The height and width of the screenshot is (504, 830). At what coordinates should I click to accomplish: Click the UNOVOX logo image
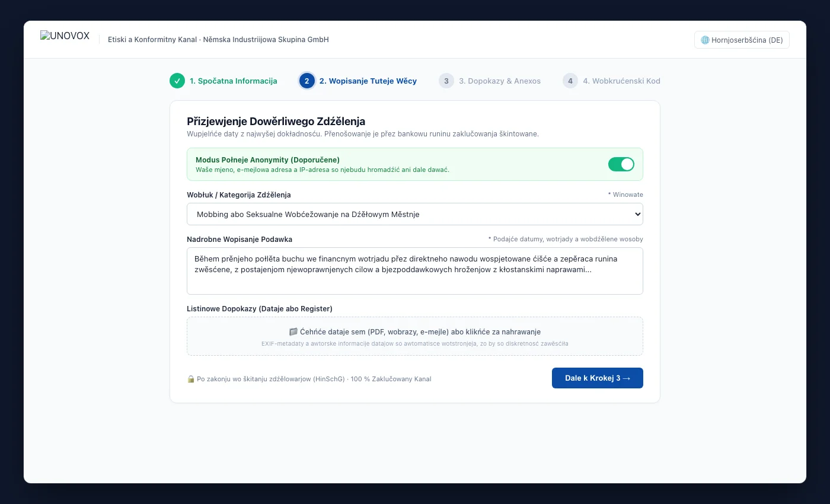65,36
